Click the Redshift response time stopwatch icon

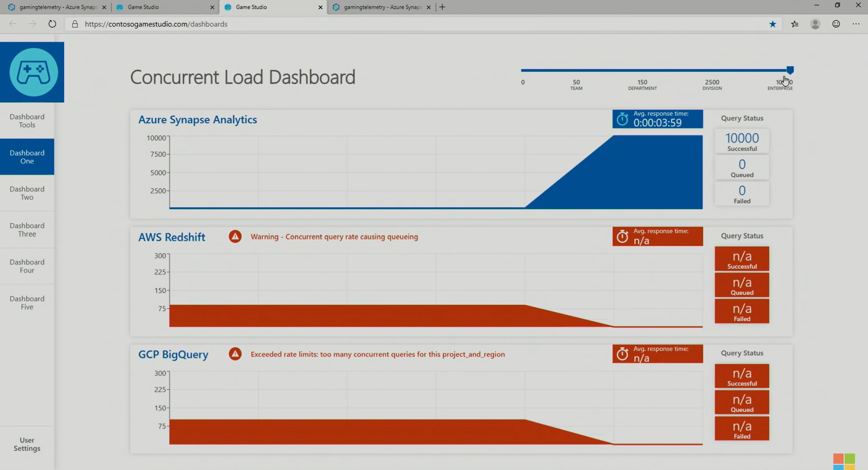point(622,236)
